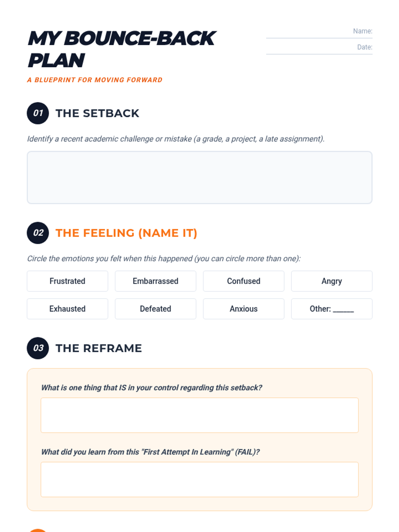Choose the Confused emotion box
Screen dimensions: 399x532
click(x=244, y=281)
